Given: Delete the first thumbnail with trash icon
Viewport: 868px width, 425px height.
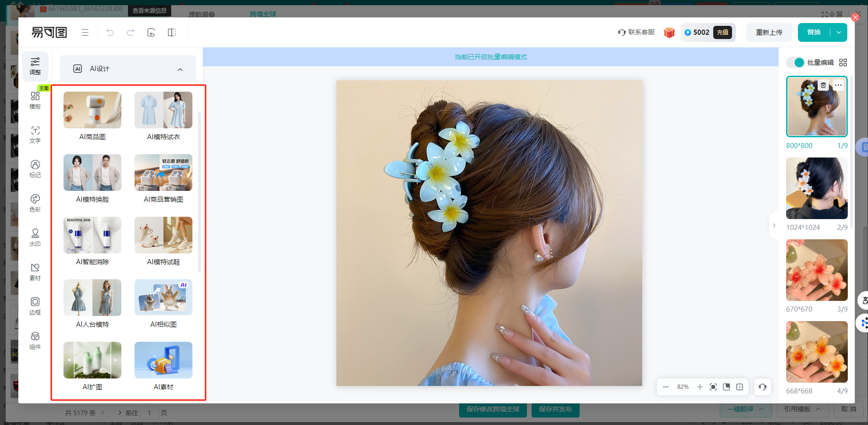Looking at the screenshot, I should pyautogui.click(x=823, y=85).
